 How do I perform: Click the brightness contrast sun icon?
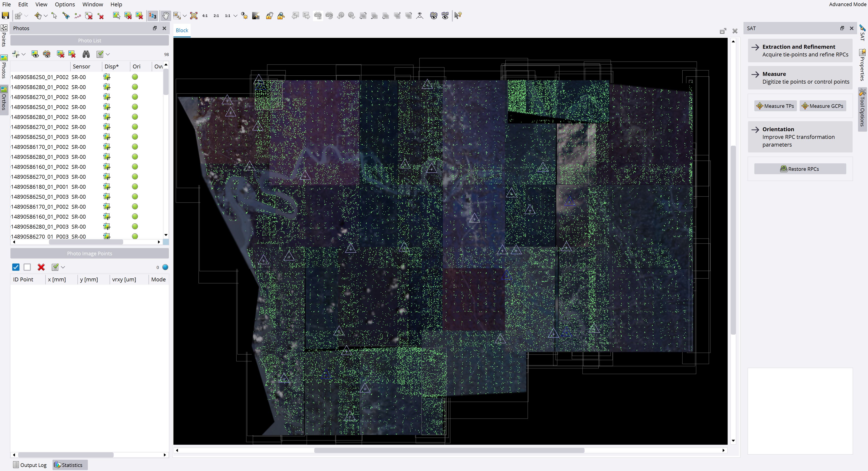(245, 15)
